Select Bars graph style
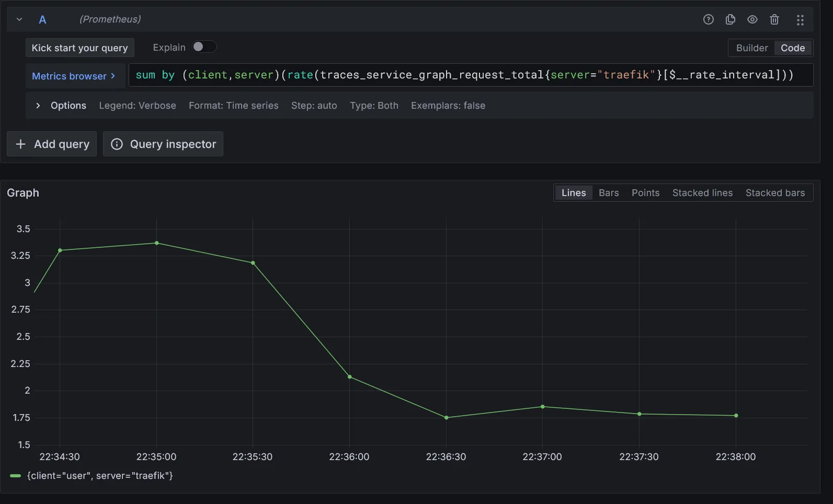The image size is (833, 504). click(x=609, y=192)
